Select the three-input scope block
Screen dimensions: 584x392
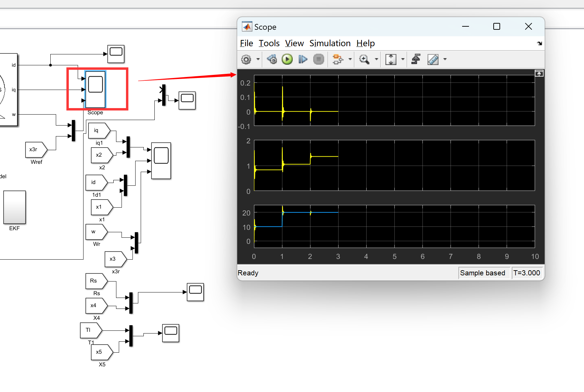coord(161,161)
